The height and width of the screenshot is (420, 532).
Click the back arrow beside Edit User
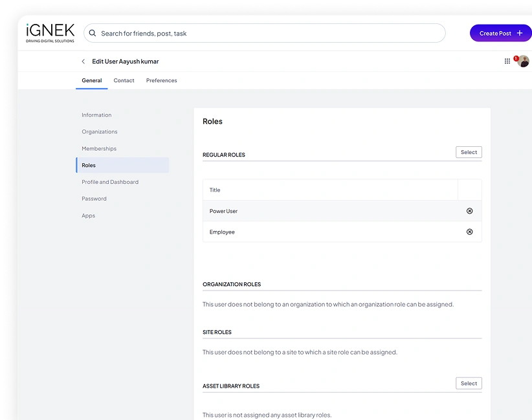tap(83, 61)
